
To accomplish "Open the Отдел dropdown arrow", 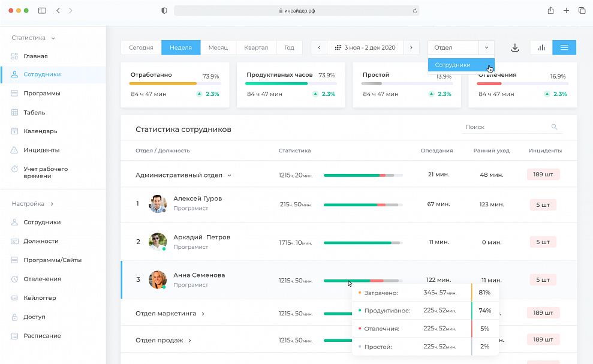I will point(486,48).
